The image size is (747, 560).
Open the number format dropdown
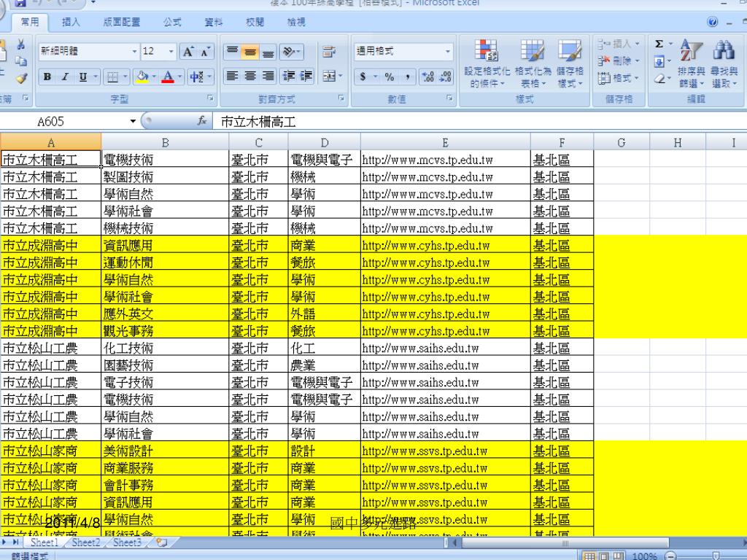(x=448, y=52)
